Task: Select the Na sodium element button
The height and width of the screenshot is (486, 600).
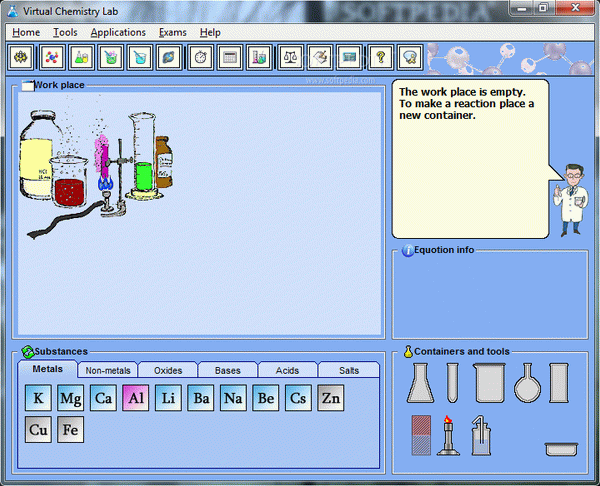Action: pyautogui.click(x=233, y=398)
